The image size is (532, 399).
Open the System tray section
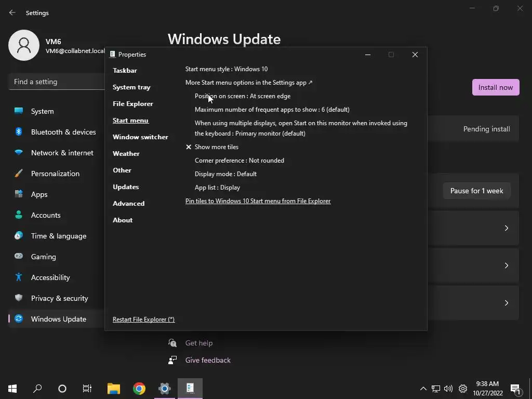(x=131, y=87)
